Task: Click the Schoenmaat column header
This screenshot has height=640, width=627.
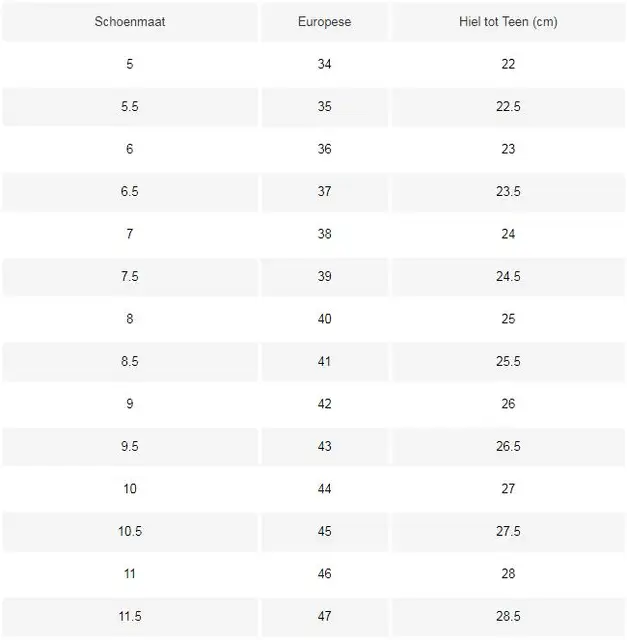Action: click(130, 22)
